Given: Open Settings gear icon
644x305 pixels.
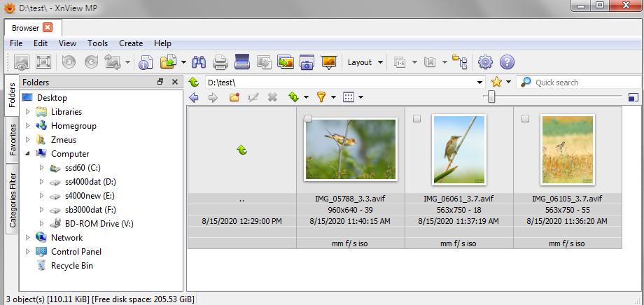Looking at the screenshot, I should coord(485,62).
